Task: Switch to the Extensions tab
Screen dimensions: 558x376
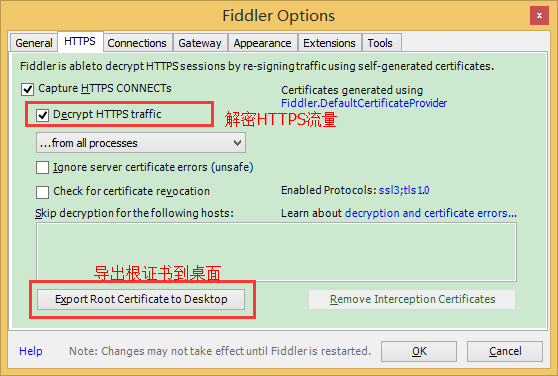Action: (x=330, y=43)
